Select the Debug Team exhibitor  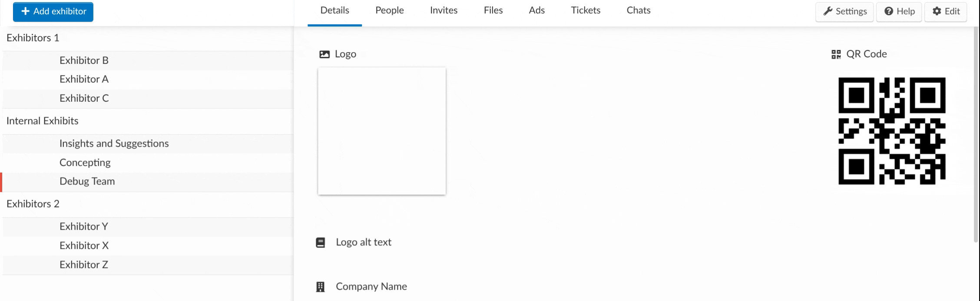tap(148, 181)
